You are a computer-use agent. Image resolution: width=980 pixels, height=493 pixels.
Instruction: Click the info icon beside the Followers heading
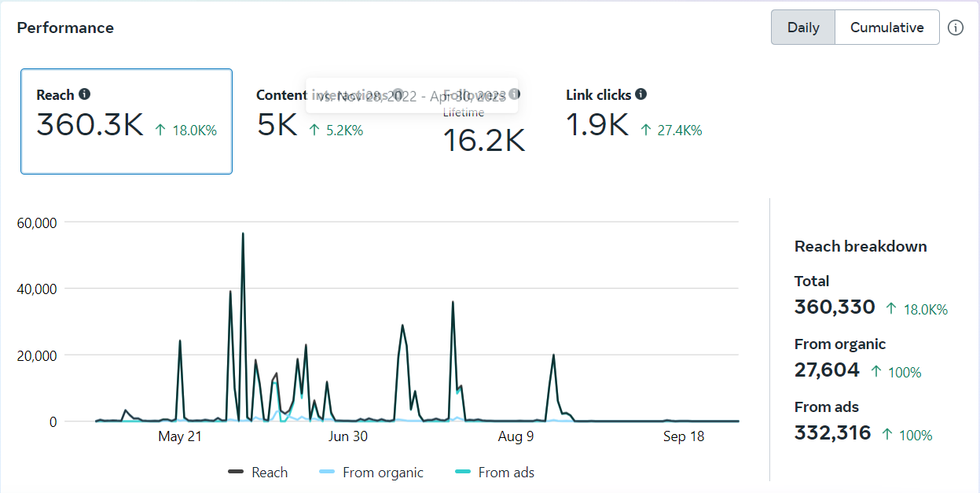pos(514,94)
